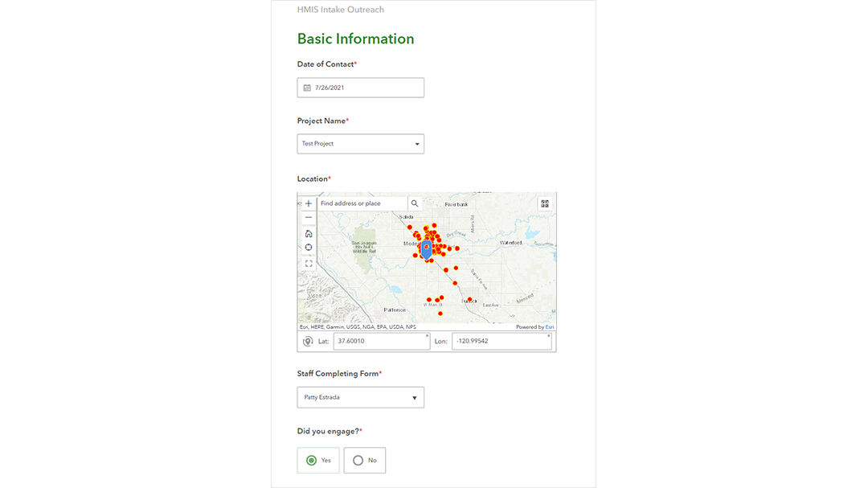Click the Esri attribution link
868x488 pixels.
[x=548, y=326]
